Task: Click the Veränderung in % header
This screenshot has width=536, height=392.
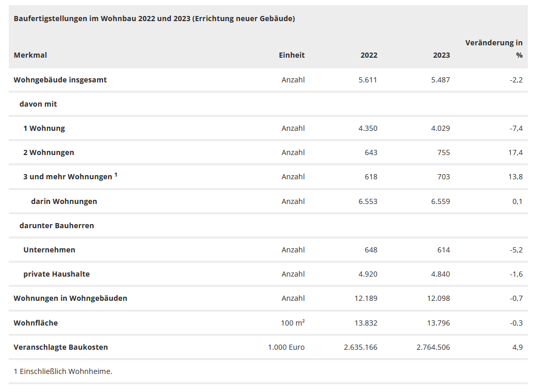Action: click(x=494, y=49)
